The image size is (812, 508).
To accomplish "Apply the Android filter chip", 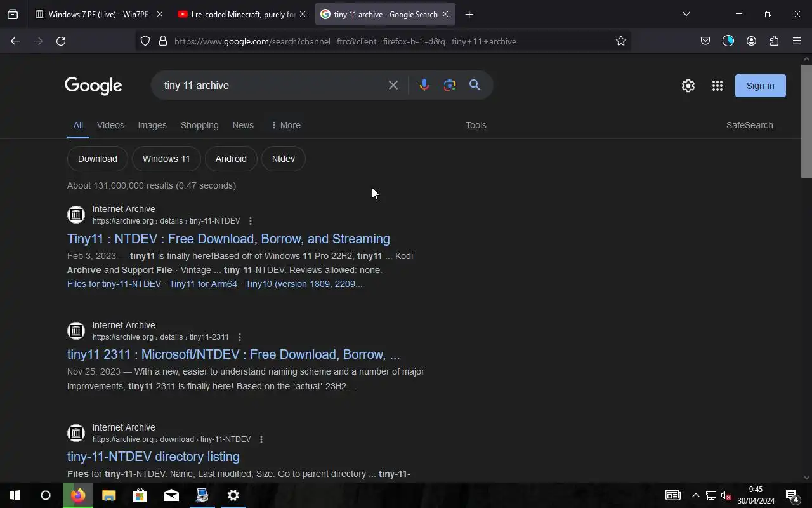I will click(x=231, y=159).
